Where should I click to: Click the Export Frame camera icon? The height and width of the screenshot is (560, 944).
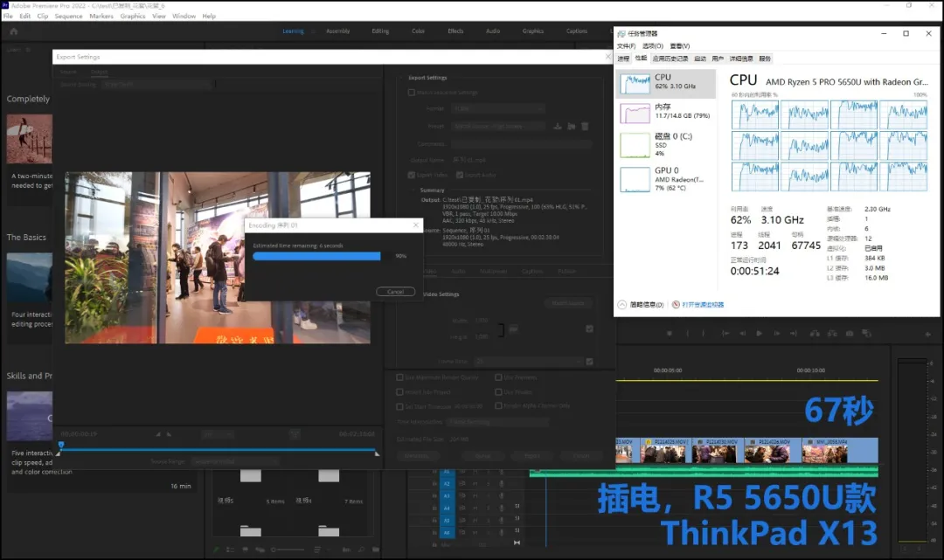[x=850, y=333]
